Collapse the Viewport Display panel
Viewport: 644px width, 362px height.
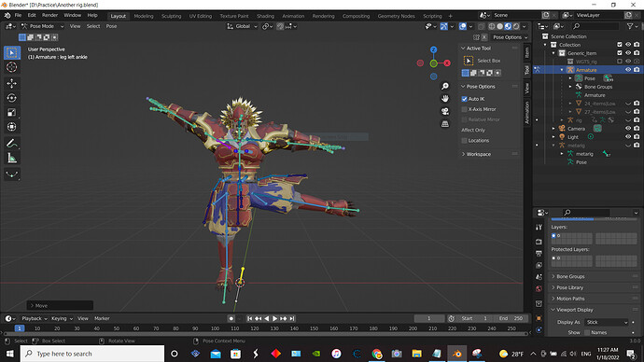point(574,310)
